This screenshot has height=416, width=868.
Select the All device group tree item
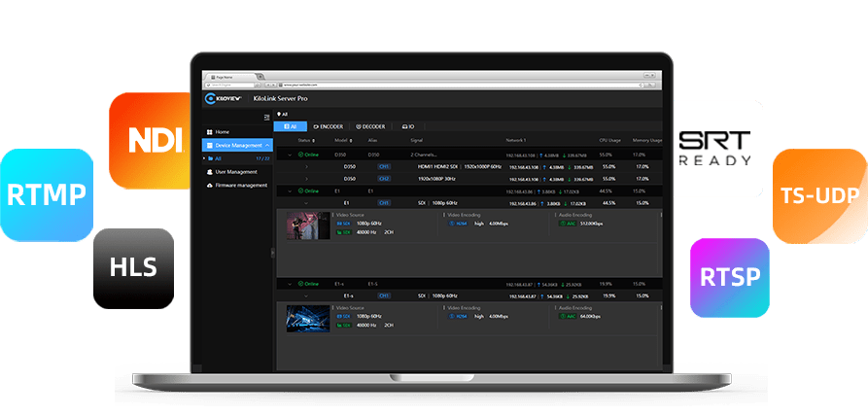point(219,158)
